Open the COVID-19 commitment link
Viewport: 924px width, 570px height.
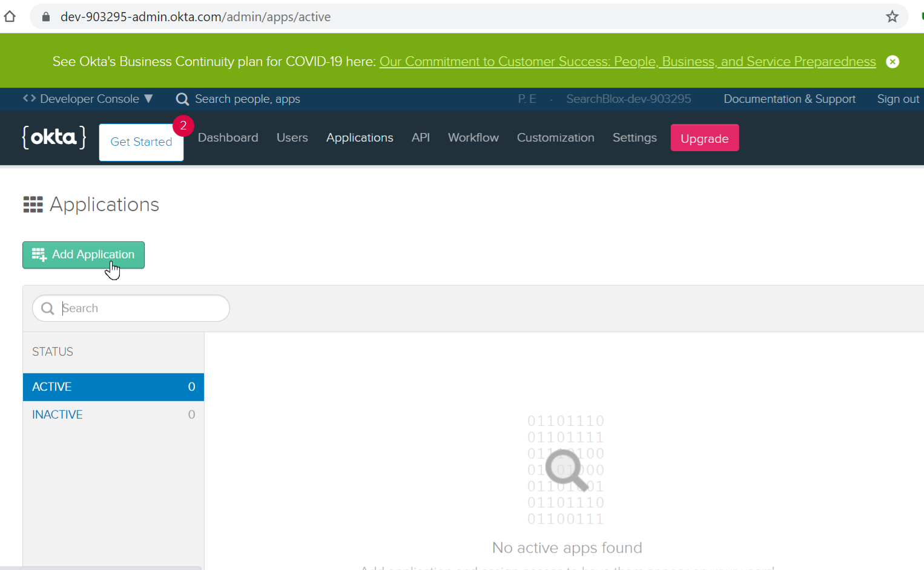click(627, 62)
